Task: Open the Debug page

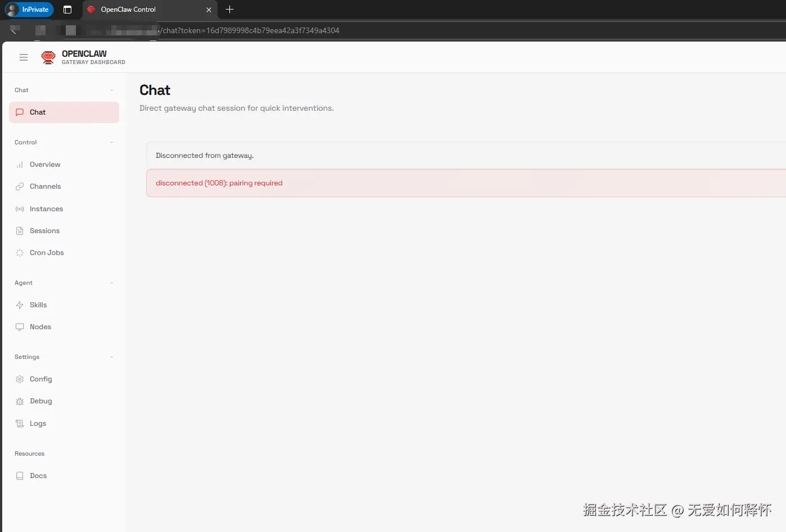Action: [64, 401]
